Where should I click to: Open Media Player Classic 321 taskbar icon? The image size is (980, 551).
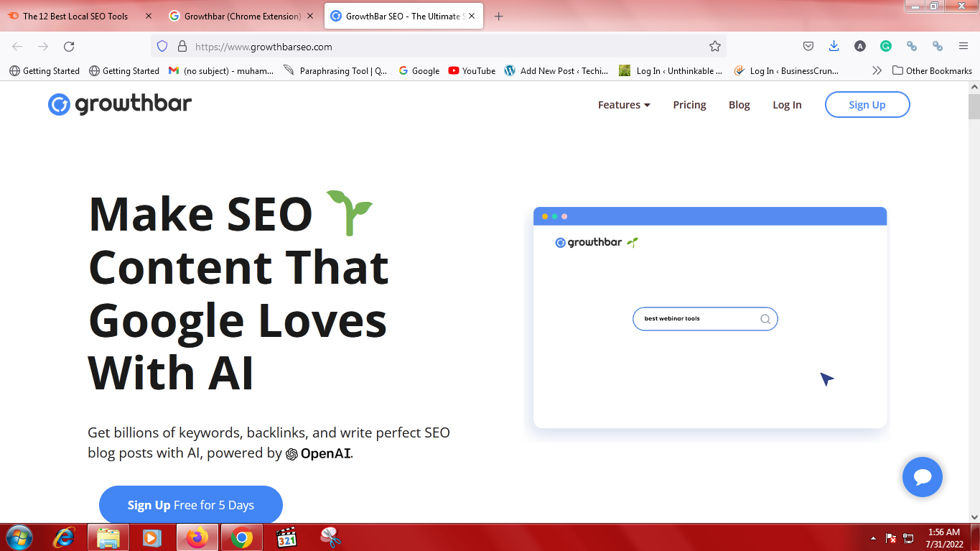[287, 537]
